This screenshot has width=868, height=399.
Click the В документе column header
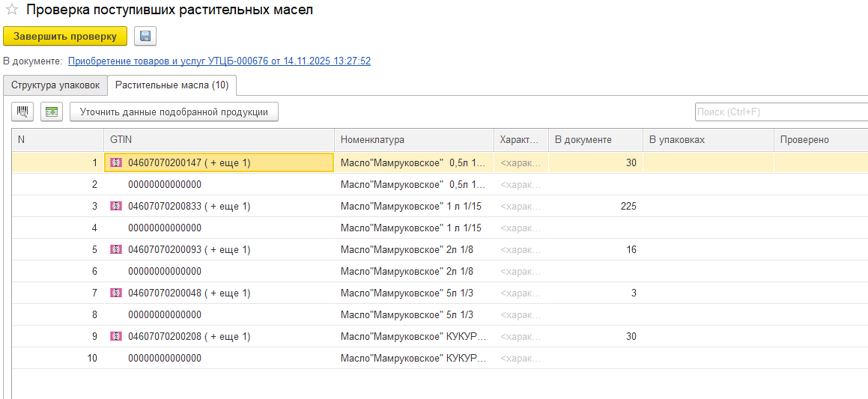point(583,140)
